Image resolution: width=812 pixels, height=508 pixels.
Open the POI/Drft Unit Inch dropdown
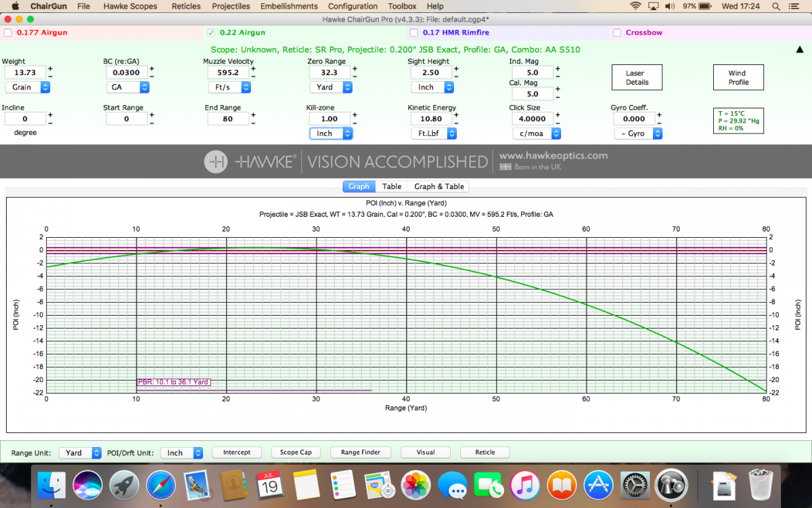coord(181,453)
